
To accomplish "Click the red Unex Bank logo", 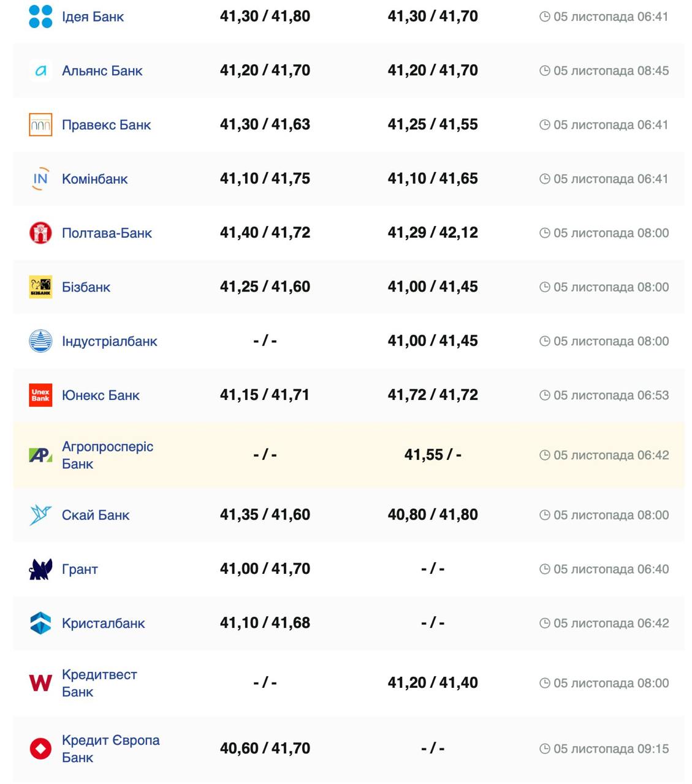I will (x=40, y=395).
